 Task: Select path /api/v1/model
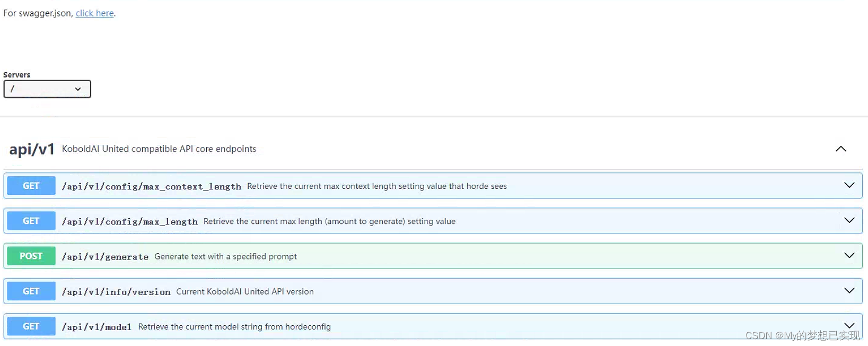pyautogui.click(x=97, y=327)
